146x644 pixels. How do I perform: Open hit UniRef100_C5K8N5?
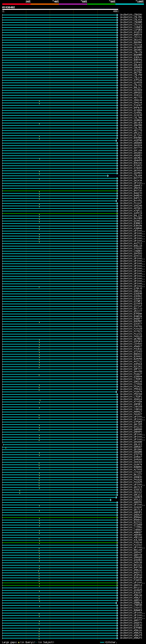(x=131, y=22)
